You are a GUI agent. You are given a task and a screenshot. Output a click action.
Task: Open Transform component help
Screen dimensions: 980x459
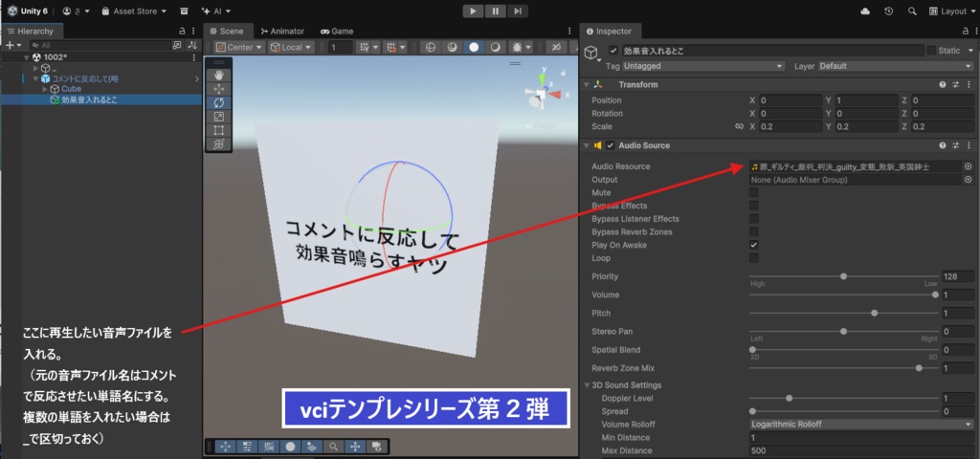point(943,84)
